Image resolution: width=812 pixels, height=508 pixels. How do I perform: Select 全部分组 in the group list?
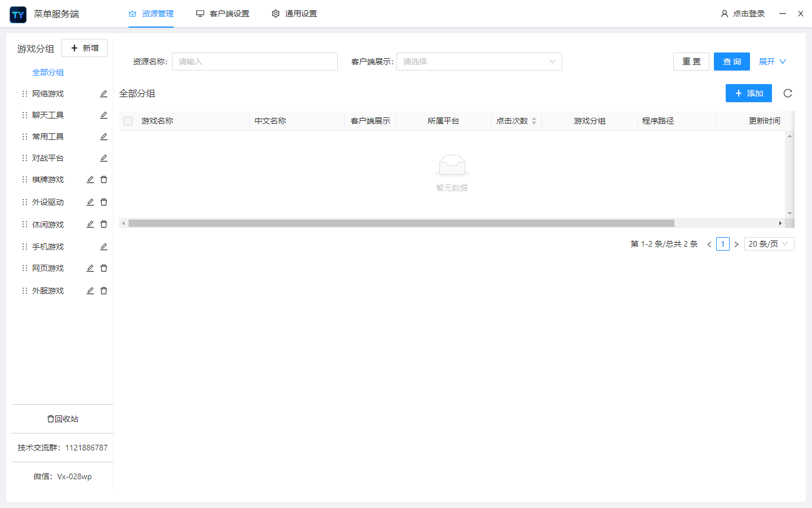(48, 72)
